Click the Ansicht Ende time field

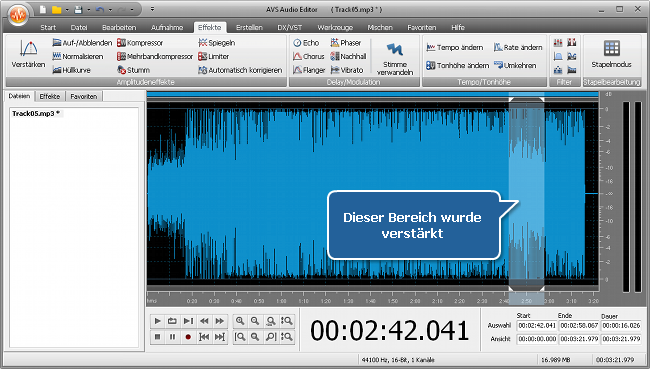(x=579, y=339)
